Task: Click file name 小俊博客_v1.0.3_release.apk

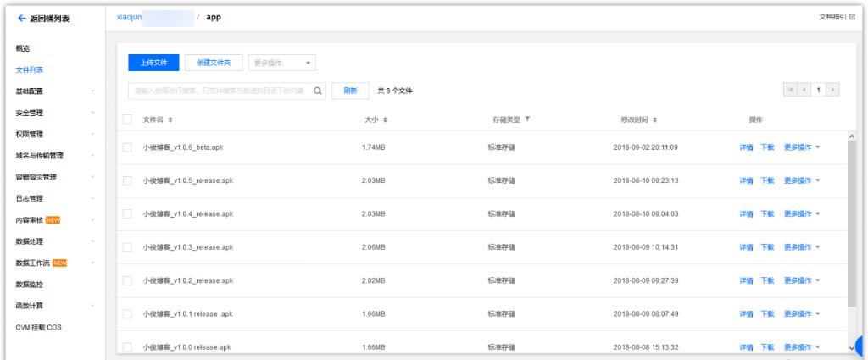Action: (187, 247)
